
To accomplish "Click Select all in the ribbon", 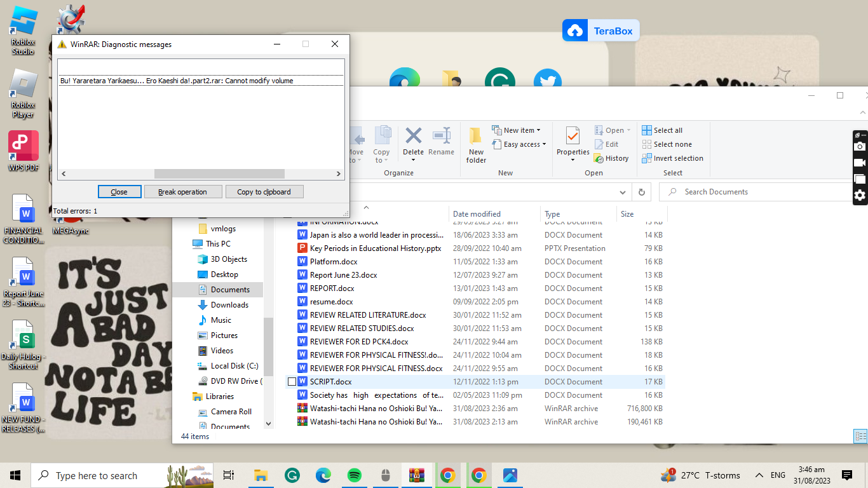I will tap(662, 130).
